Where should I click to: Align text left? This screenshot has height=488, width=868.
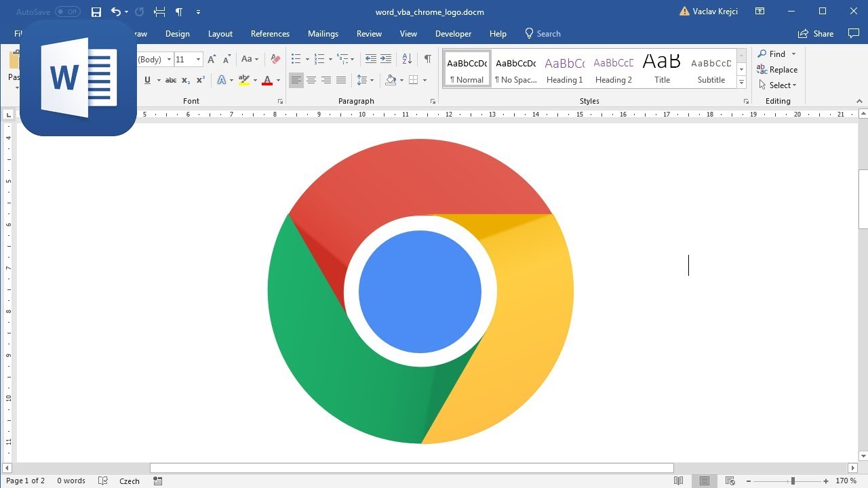pos(296,80)
